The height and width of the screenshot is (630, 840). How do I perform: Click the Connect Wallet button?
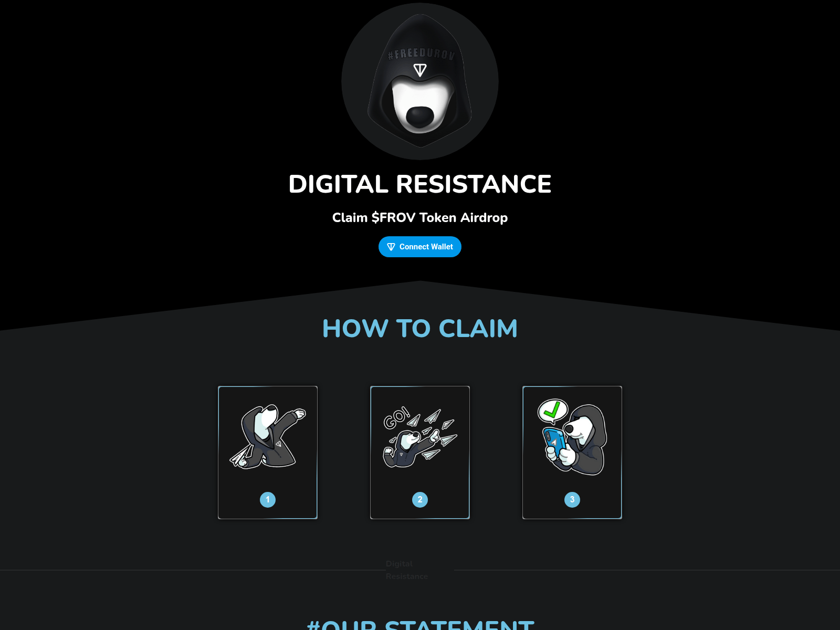click(x=420, y=247)
